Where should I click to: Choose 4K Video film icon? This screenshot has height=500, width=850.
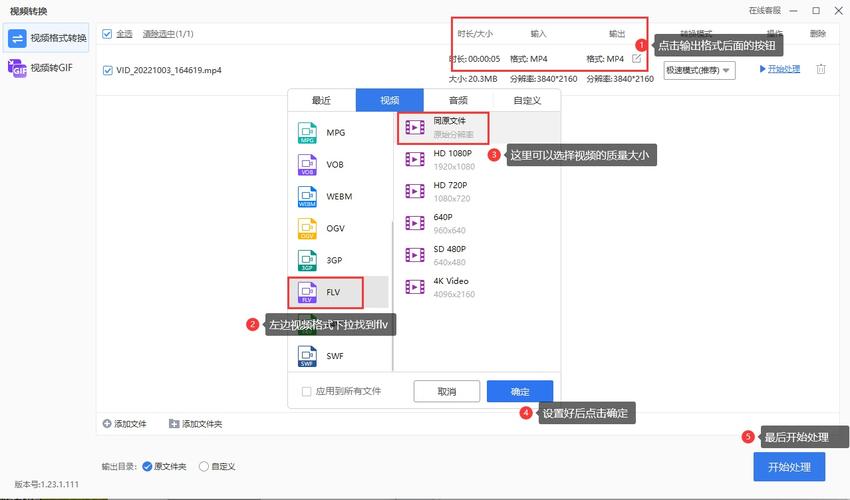(x=415, y=287)
